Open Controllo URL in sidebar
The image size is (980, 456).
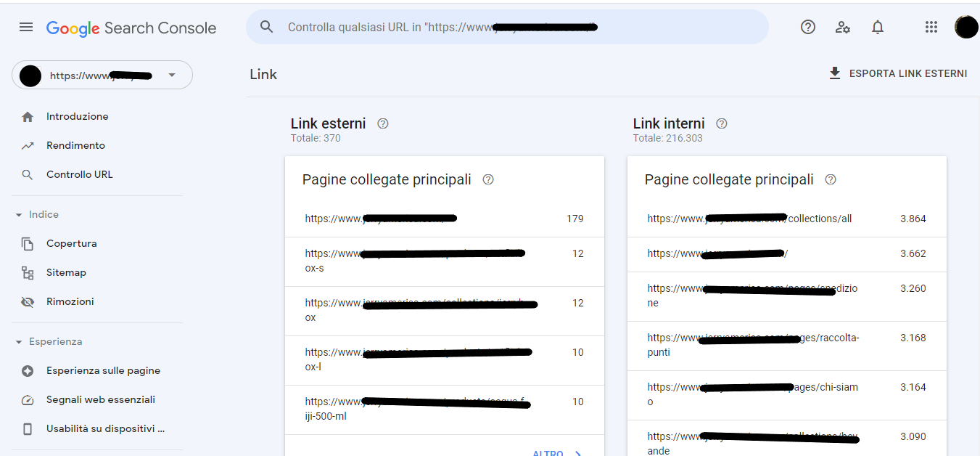click(x=79, y=174)
